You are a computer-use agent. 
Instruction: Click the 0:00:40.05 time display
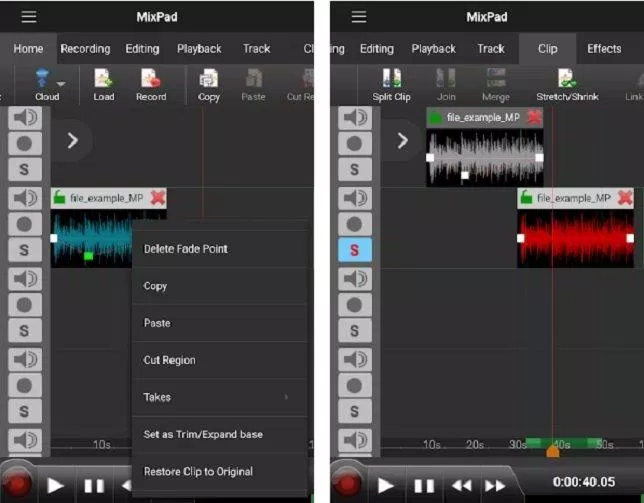point(584,482)
